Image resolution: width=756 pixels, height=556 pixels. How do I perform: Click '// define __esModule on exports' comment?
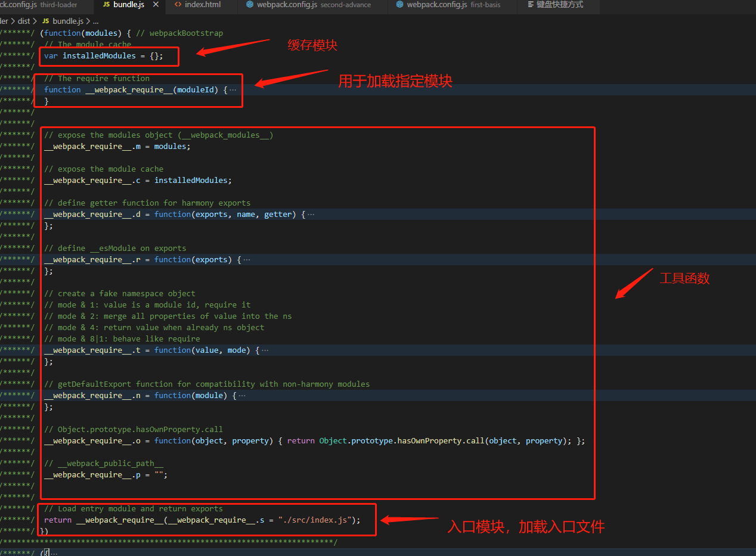pyautogui.click(x=115, y=248)
